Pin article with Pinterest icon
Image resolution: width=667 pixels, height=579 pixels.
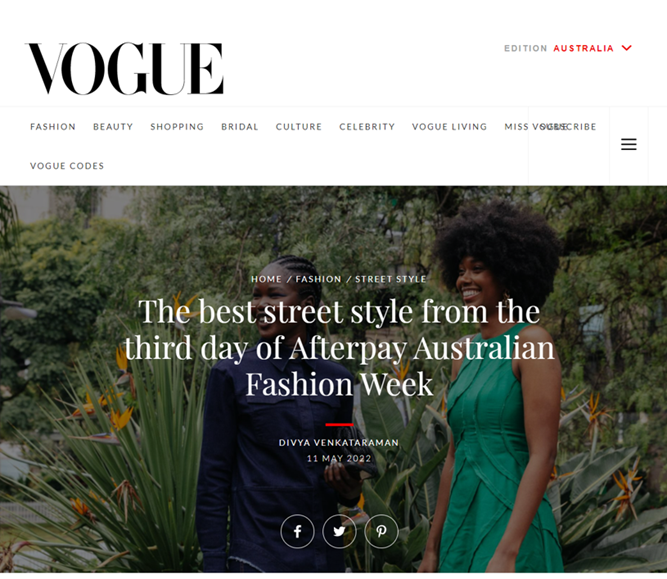382,531
